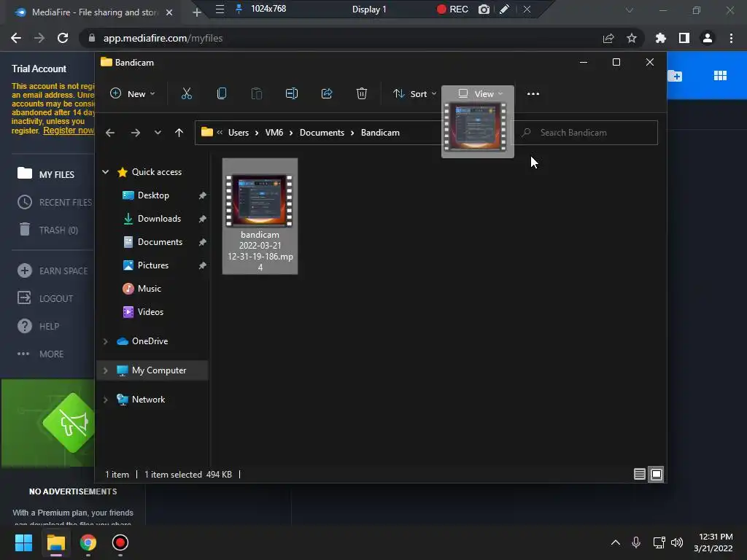Open the Sort options dropdown
Image resolution: width=747 pixels, height=560 pixels.
[x=414, y=94]
